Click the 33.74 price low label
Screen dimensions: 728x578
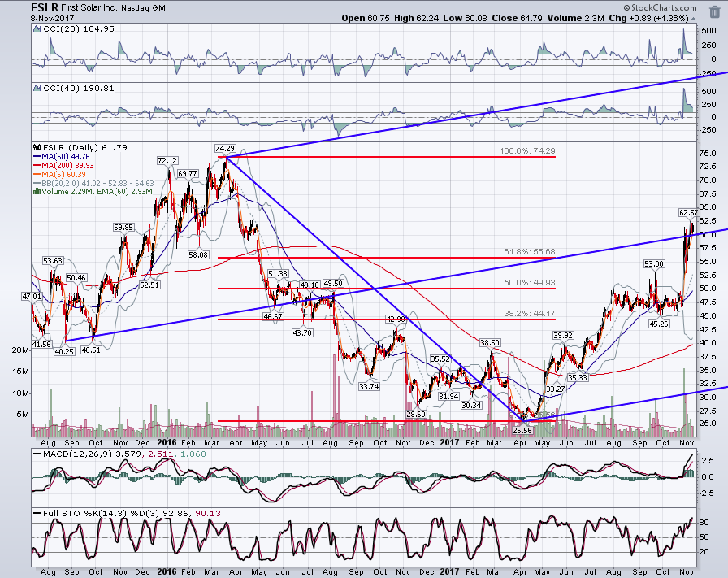[369, 386]
